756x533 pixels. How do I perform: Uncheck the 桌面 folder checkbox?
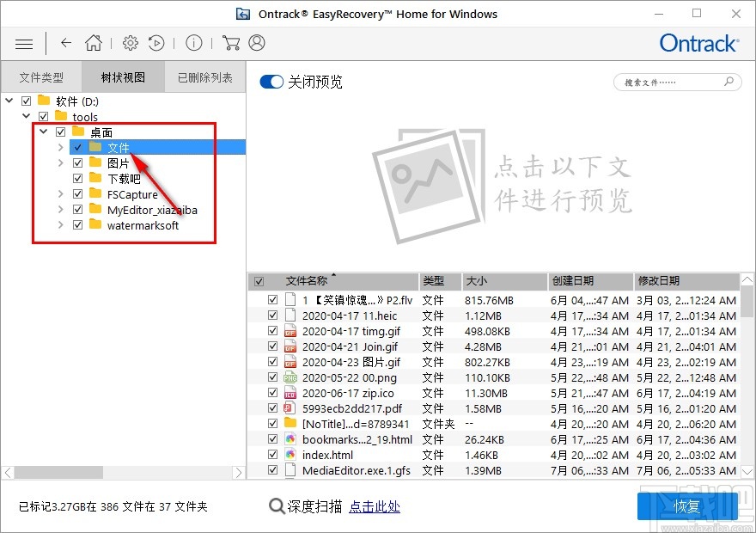tap(60, 131)
